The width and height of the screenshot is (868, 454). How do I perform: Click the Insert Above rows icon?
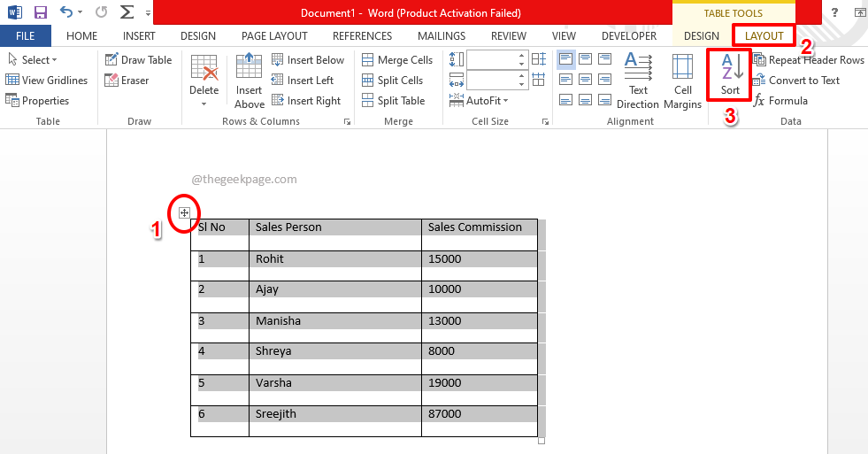249,80
